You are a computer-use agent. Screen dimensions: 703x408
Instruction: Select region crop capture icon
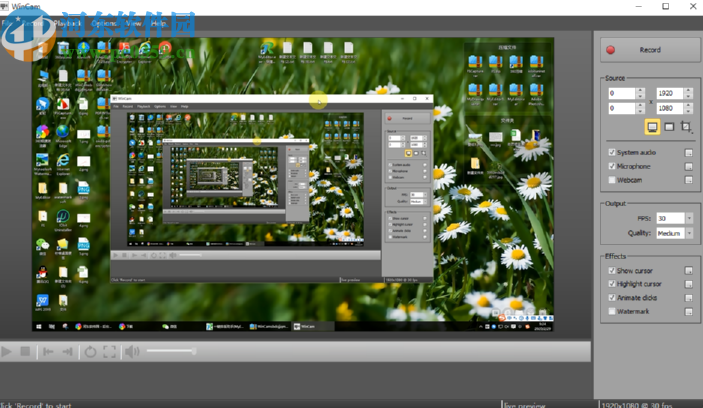687,127
